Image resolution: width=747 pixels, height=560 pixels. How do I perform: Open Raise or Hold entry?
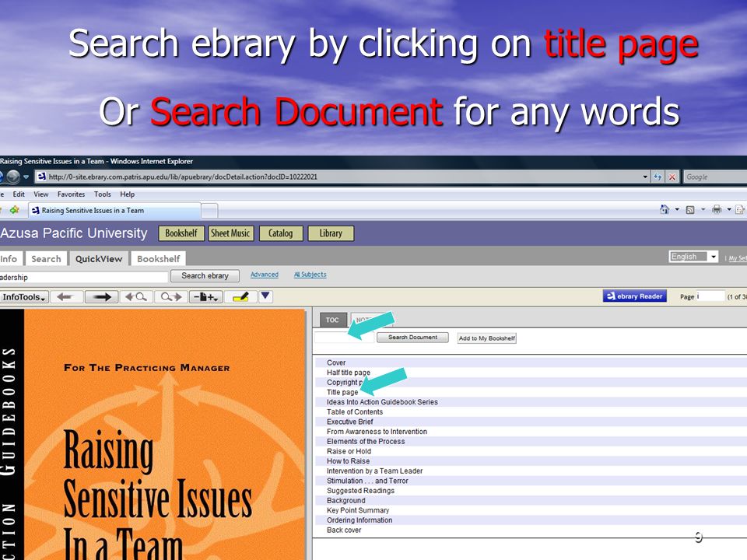(349, 451)
